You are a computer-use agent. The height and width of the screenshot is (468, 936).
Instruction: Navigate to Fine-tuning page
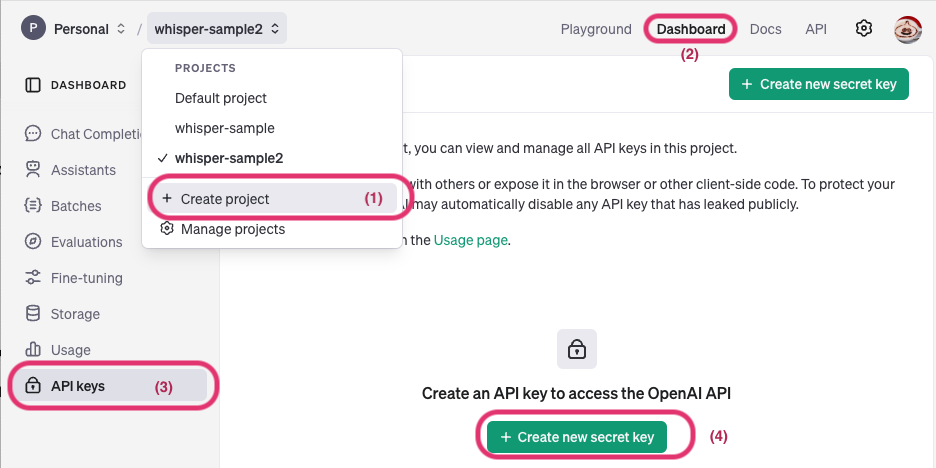[86, 278]
